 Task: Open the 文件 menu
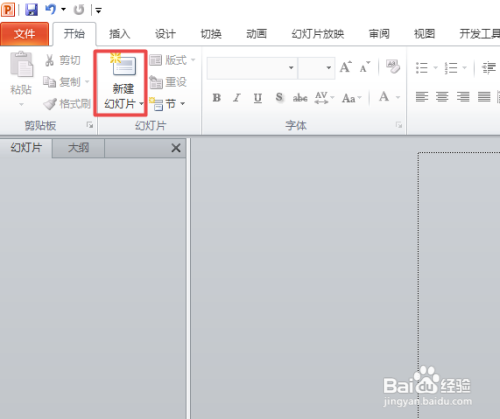coord(25,34)
